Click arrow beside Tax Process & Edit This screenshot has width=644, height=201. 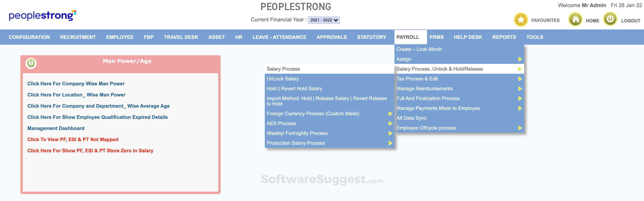coord(520,79)
